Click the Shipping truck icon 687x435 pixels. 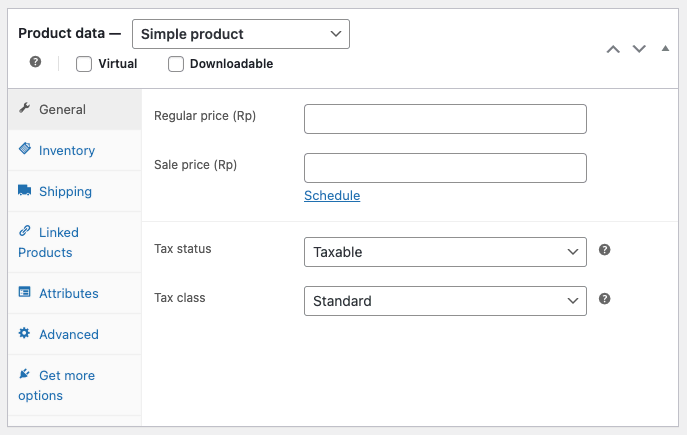point(25,190)
